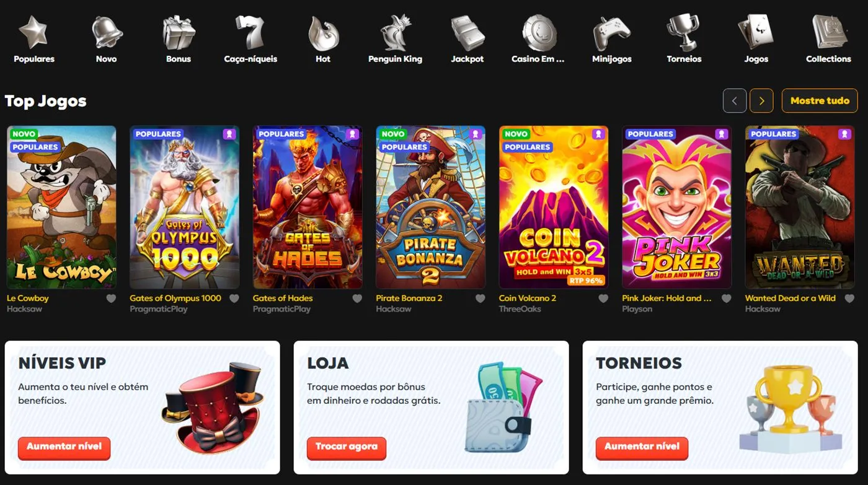
Task: Open the Pirate Bonanza 2 game thumbnail
Action: tap(430, 208)
